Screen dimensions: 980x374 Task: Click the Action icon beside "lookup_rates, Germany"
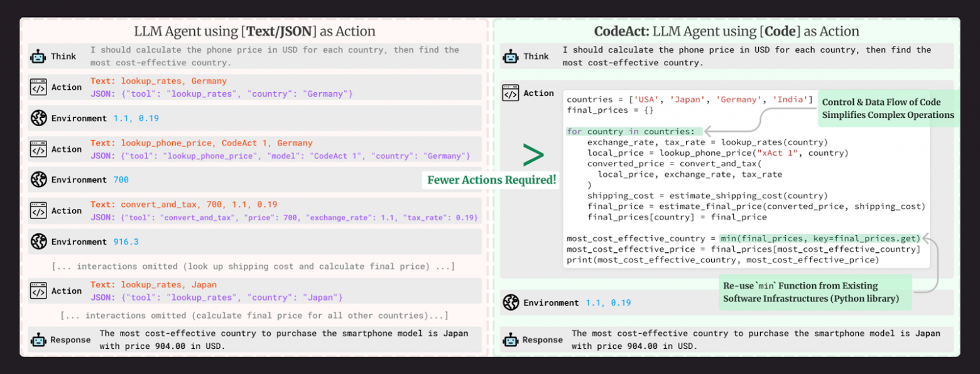click(39, 87)
